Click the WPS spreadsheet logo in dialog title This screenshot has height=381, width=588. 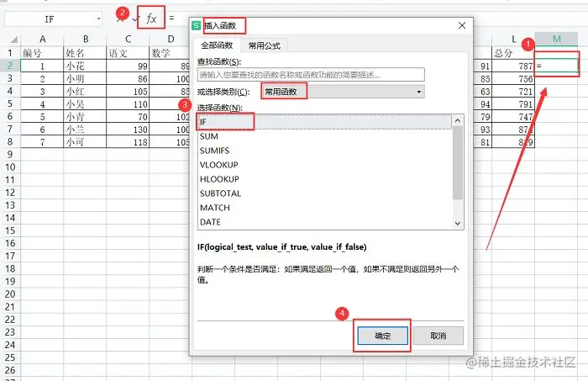click(196, 25)
